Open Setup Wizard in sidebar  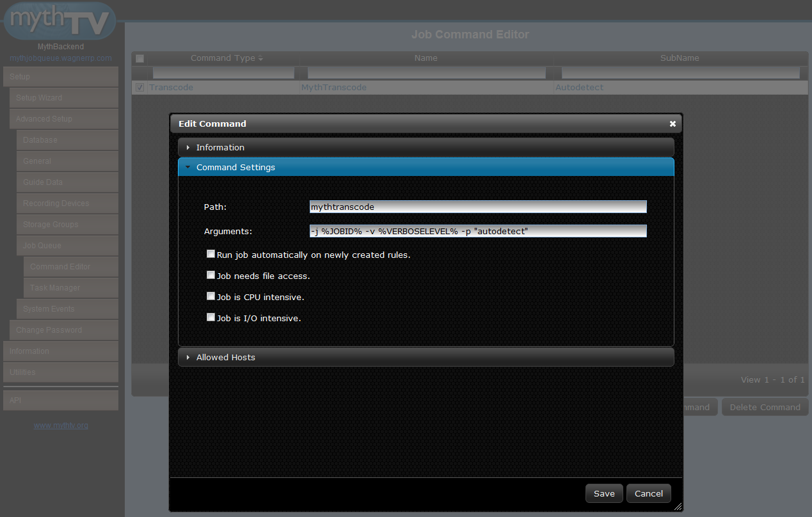pos(64,98)
